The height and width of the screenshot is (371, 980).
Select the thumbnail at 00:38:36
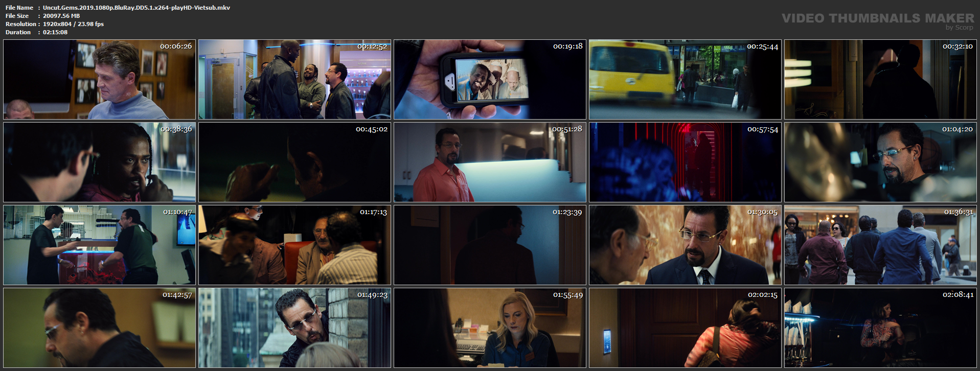tap(100, 163)
